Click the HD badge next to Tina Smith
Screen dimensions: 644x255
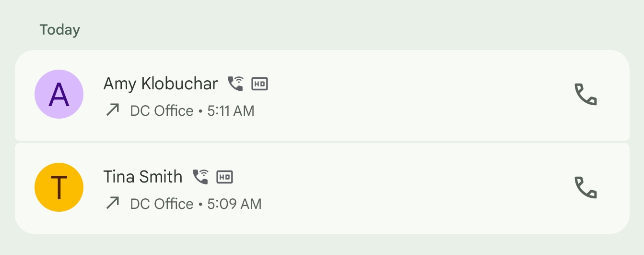(224, 177)
